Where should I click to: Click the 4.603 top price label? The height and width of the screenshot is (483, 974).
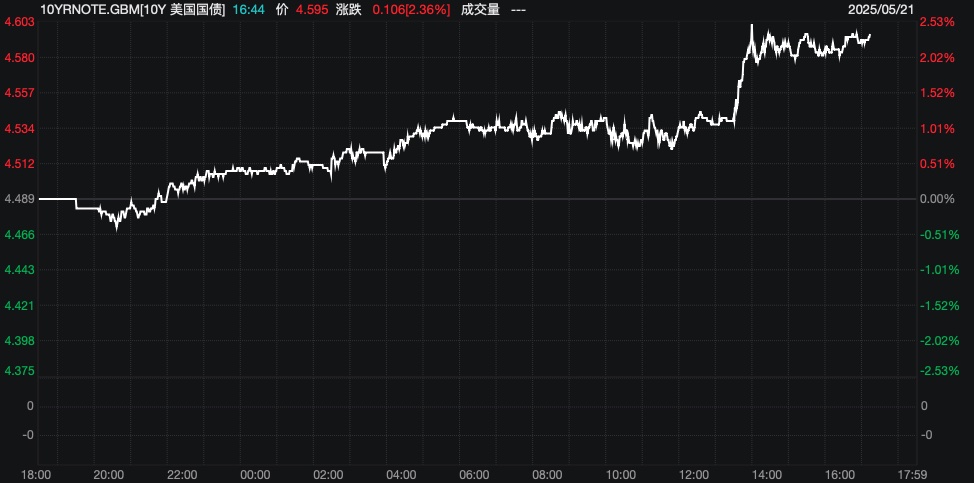pos(20,22)
